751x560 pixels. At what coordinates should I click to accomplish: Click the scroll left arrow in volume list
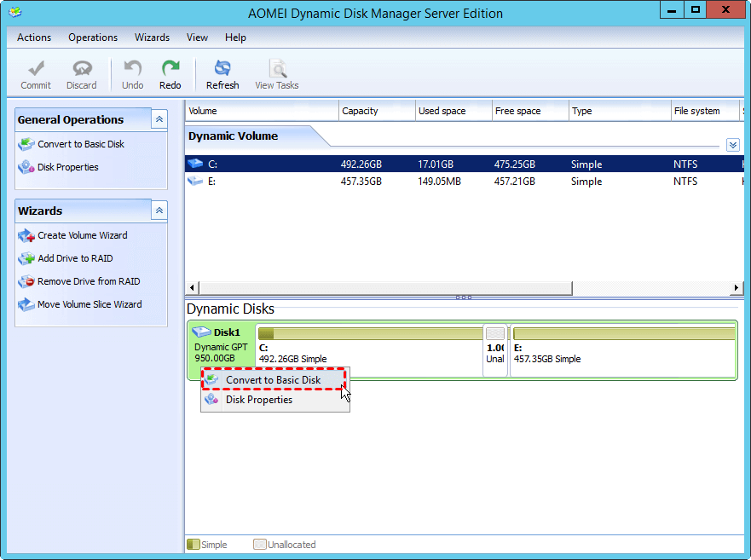pos(192,288)
